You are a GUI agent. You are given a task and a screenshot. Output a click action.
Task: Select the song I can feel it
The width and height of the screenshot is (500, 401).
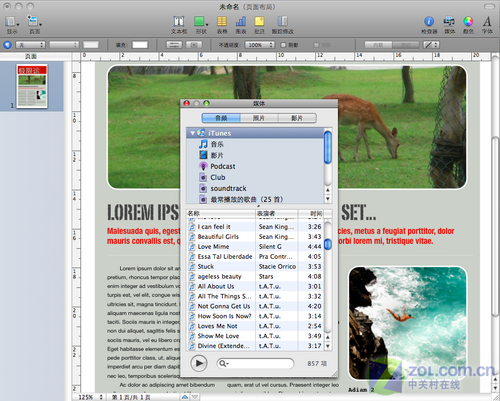pyautogui.click(x=255, y=227)
